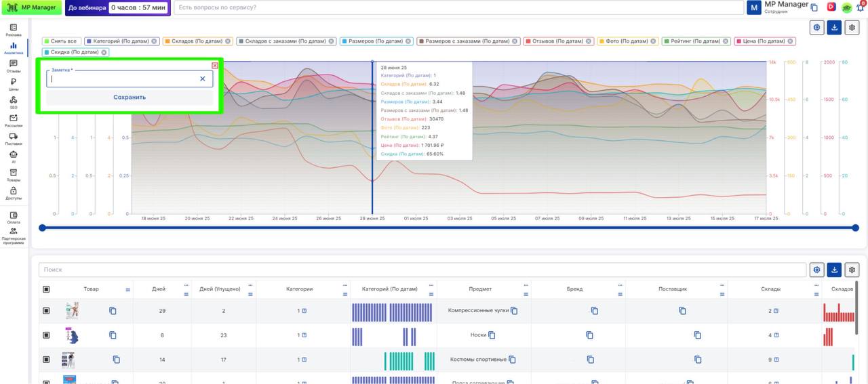Click the Цены ruble icon in sidebar

[x=14, y=84]
